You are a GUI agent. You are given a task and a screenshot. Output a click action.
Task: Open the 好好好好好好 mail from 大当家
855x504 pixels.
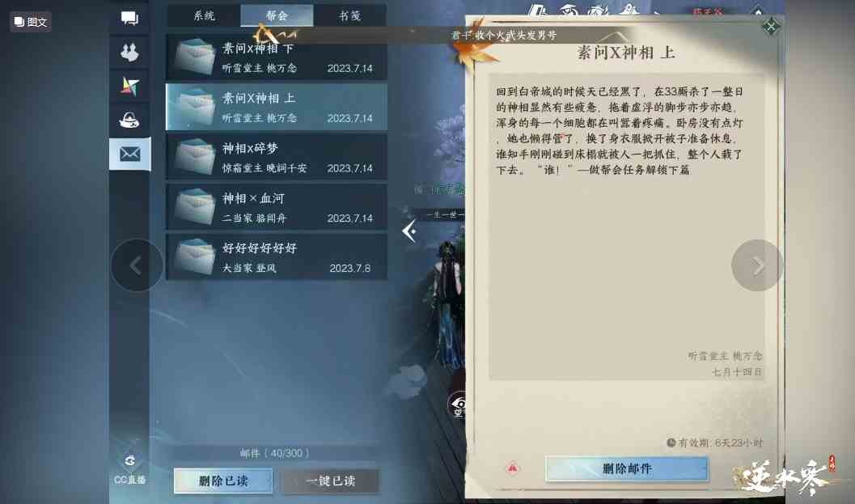point(277,257)
